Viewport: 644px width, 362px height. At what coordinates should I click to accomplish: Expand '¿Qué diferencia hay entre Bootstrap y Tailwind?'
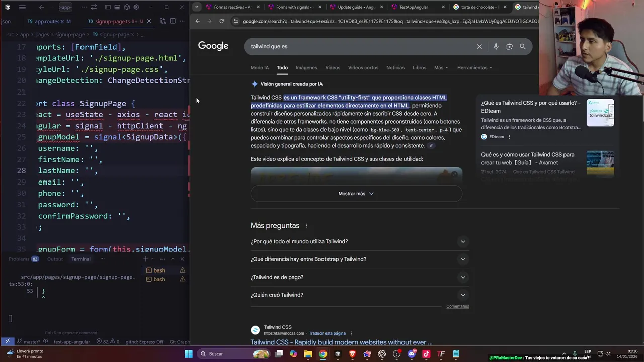[x=359, y=259]
